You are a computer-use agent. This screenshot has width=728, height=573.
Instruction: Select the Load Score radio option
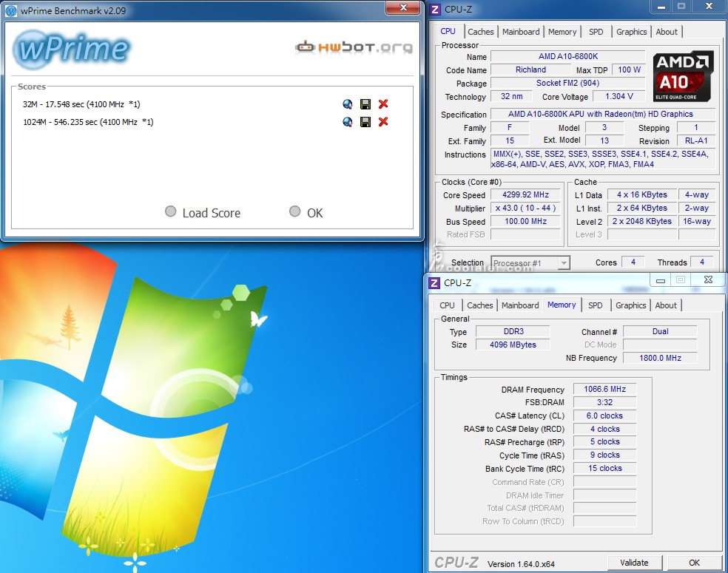pyautogui.click(x=170, y=211)
